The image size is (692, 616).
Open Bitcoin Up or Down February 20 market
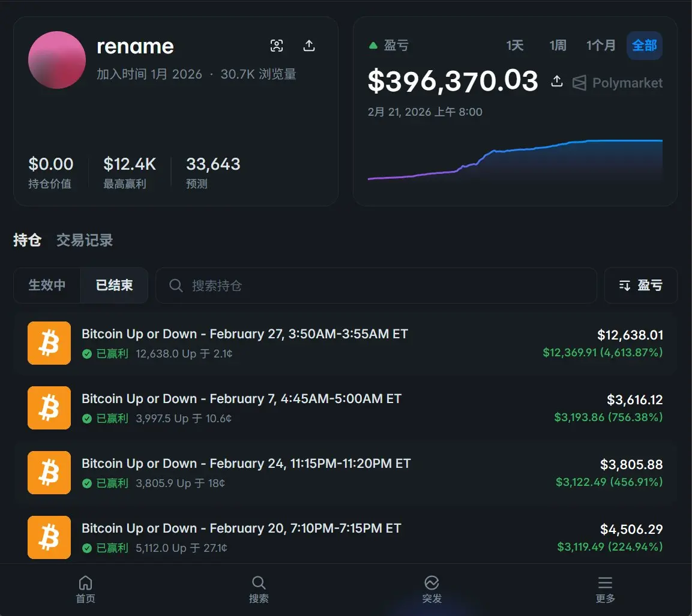pos(241,528)
